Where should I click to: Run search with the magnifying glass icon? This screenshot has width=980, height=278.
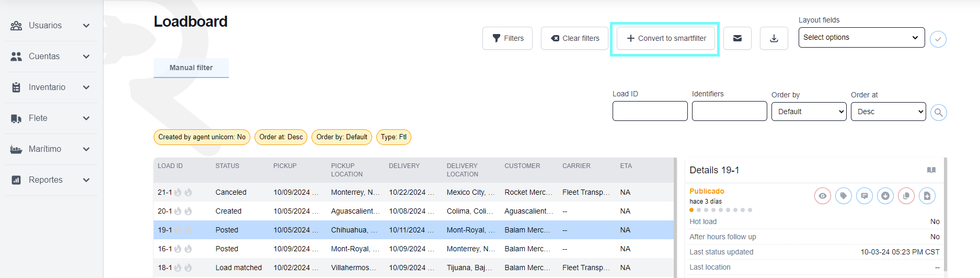(x=939, y=113)
